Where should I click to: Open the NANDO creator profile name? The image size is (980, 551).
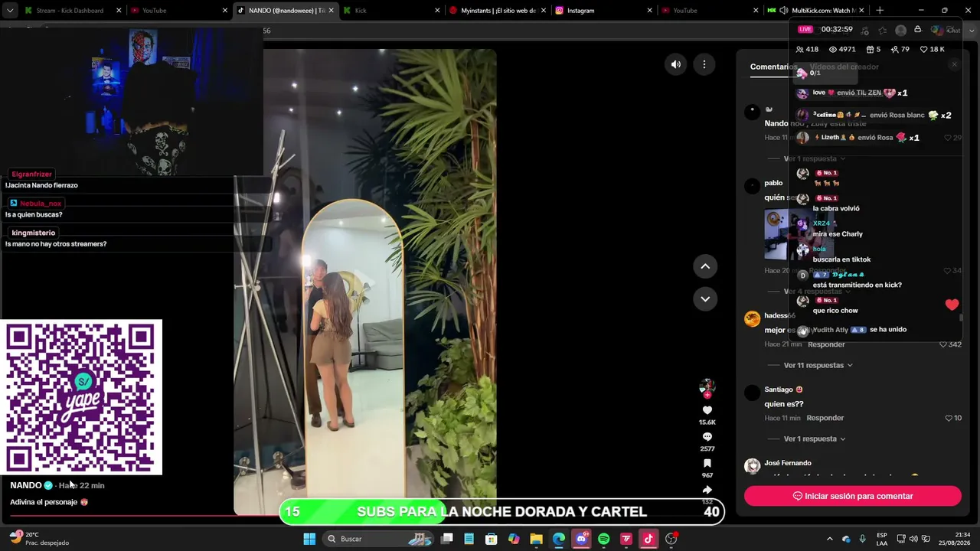(x=26, y=486)
